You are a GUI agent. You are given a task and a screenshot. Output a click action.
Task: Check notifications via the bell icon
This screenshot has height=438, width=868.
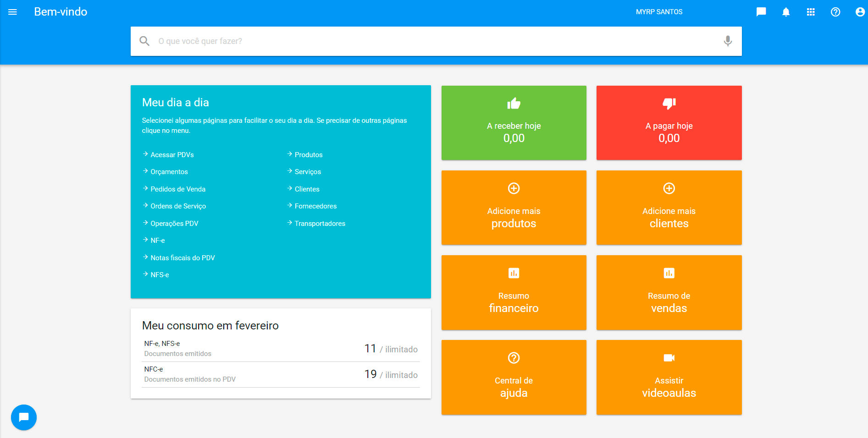(786, 12)
